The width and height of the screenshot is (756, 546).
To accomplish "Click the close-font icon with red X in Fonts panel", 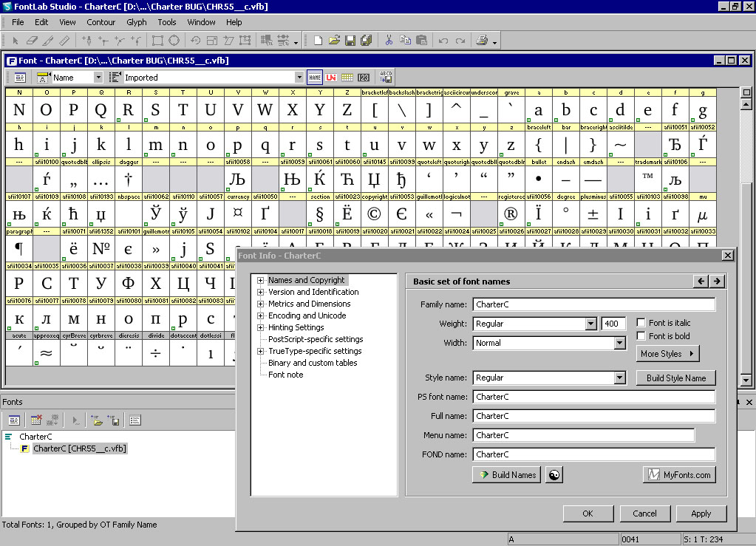I will click(x=36, y=420).
